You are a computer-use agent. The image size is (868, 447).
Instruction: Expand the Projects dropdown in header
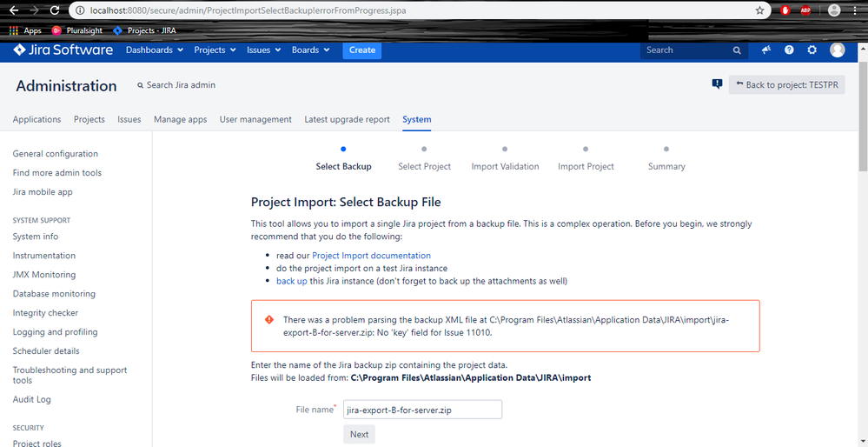click(x=215, y=50)
